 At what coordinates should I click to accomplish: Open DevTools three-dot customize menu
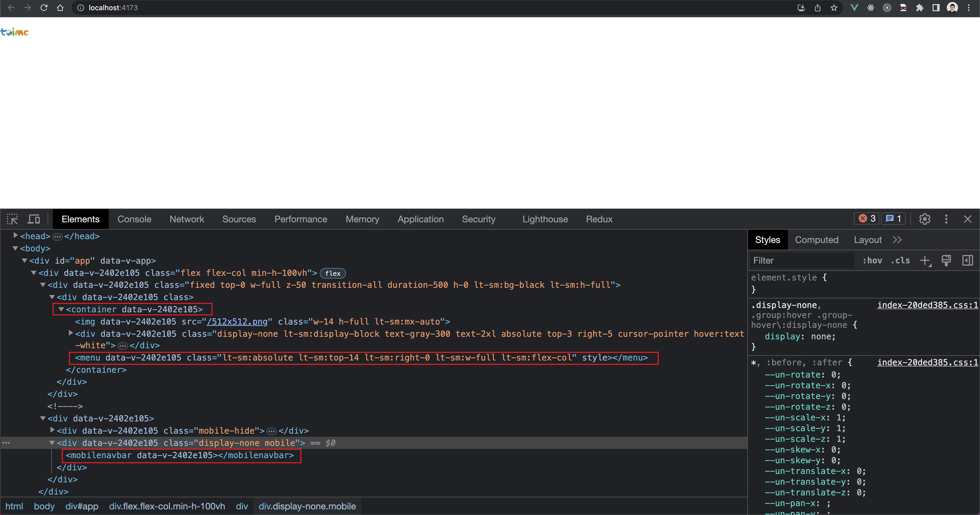(946, 219)
